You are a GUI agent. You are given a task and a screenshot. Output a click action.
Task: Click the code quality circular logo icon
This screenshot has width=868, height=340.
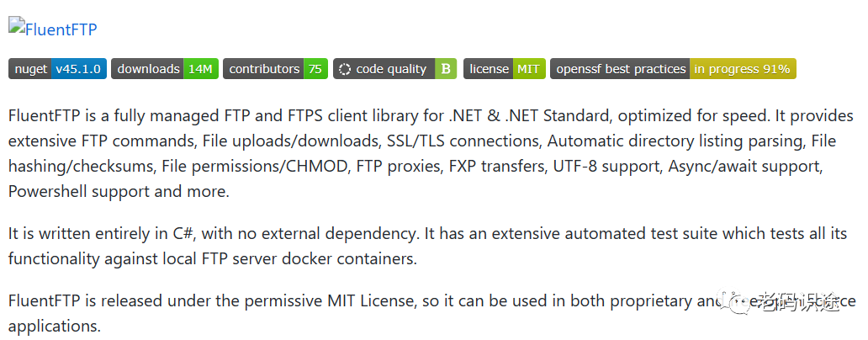click(x=345, y=69)
